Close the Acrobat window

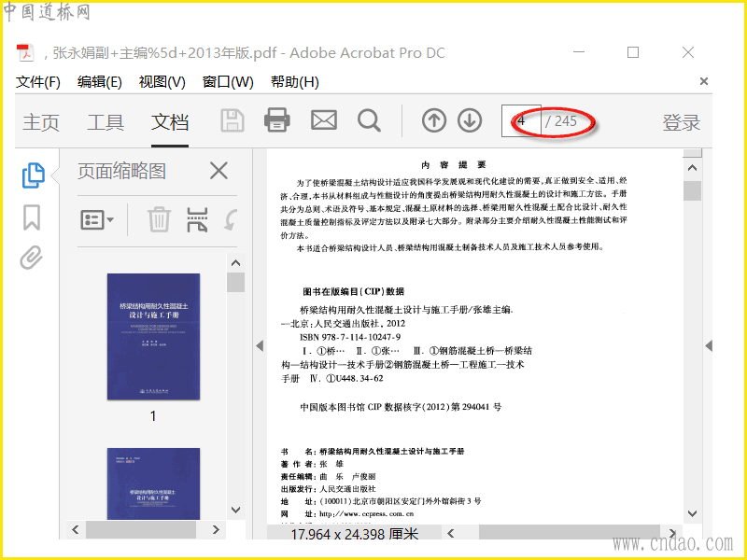click(x=688, y=52)
